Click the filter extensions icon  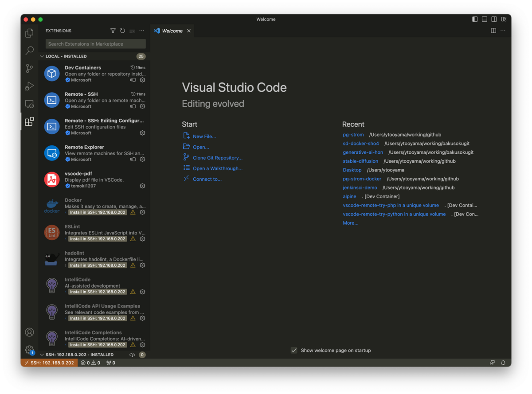click(x=113, y=31)
